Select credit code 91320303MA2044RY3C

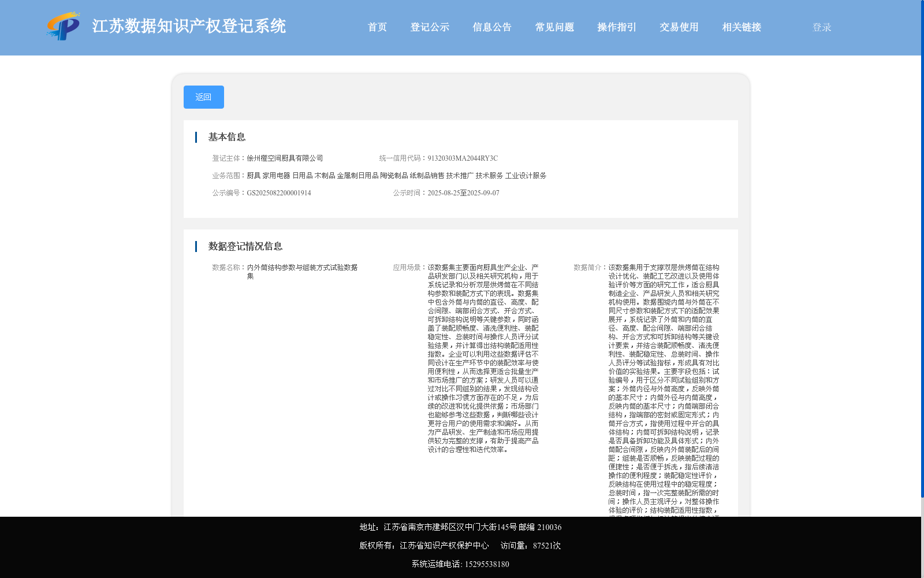pyautogui.click(x=463, y=158)
